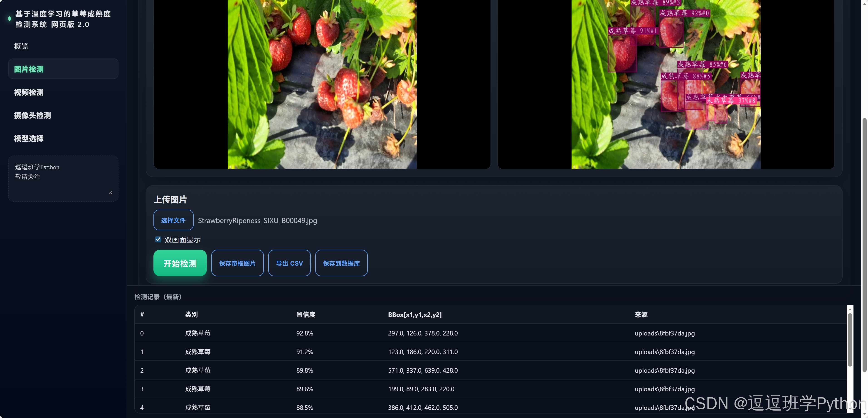
Task: Click 保存带框图片 button
Action: click(237, 263)
